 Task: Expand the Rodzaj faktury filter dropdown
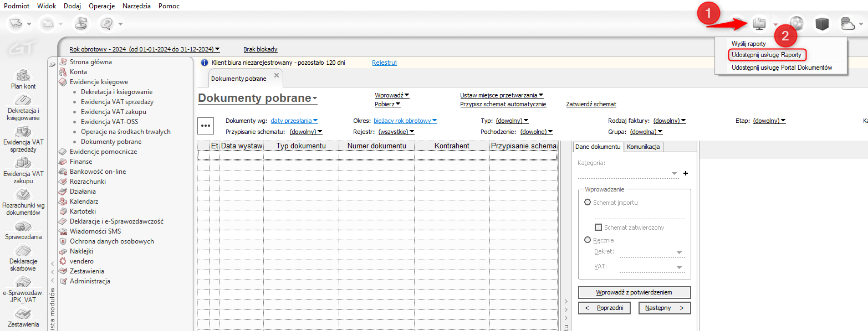[670, 121]
